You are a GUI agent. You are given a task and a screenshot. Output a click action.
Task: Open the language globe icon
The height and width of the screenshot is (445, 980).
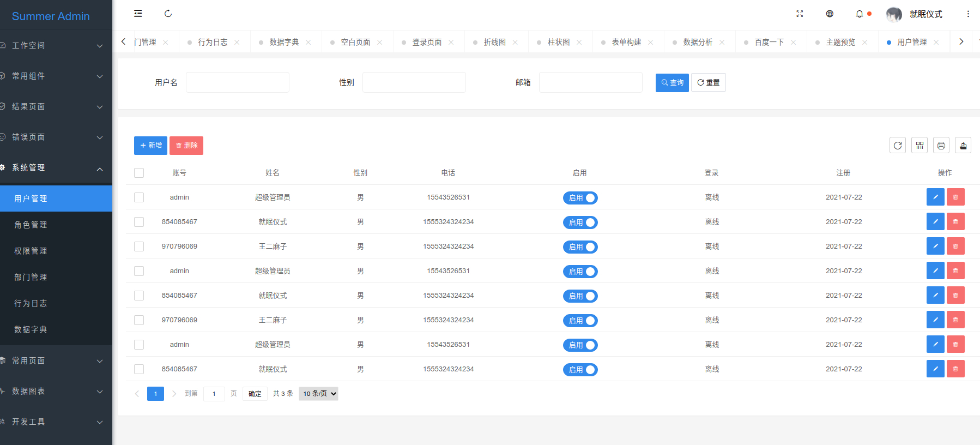pos(830,14)
